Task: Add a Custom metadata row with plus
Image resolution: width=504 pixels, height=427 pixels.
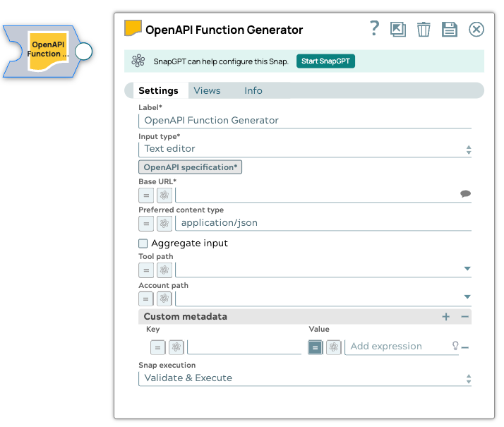Action: click(446, 317)
